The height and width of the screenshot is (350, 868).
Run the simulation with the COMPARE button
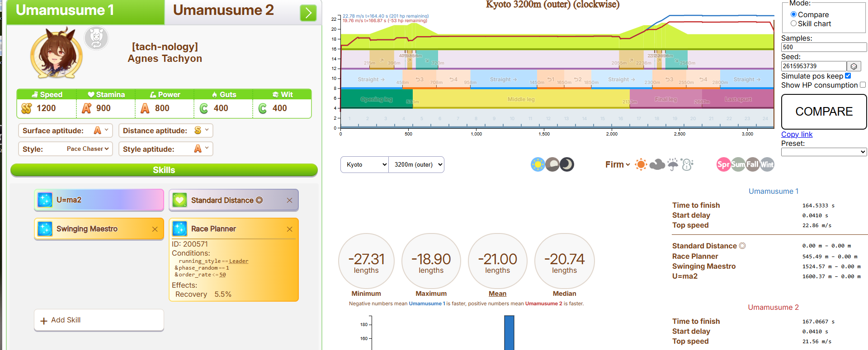click(x=824, y=112)
